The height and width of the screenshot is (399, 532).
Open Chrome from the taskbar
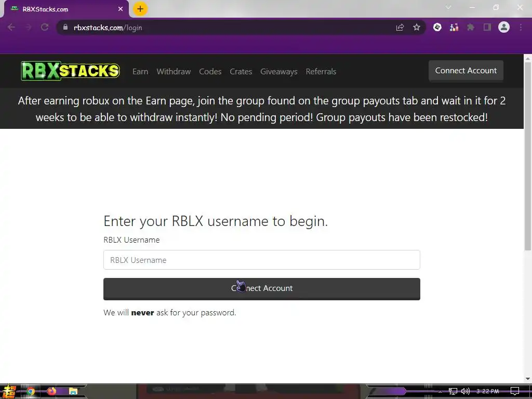(31, 392)
